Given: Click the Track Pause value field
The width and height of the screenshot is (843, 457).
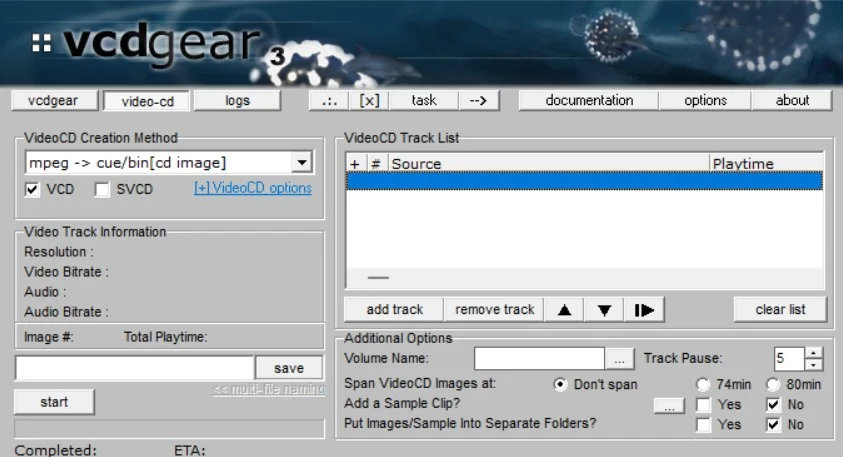Looking at the screenshot, I should click(x=789, y=359).
